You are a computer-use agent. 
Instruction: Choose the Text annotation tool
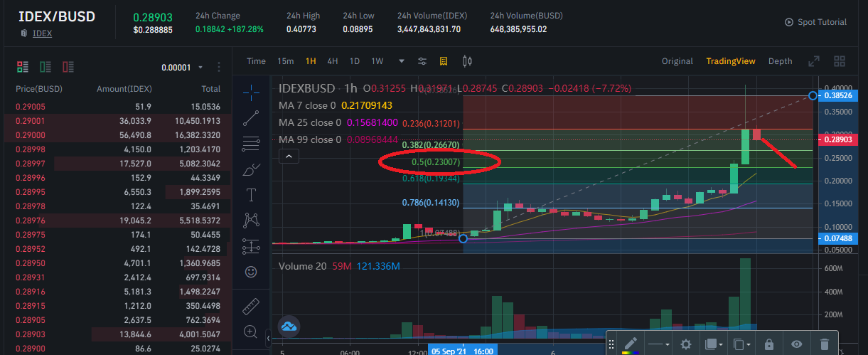coord(251,194)
